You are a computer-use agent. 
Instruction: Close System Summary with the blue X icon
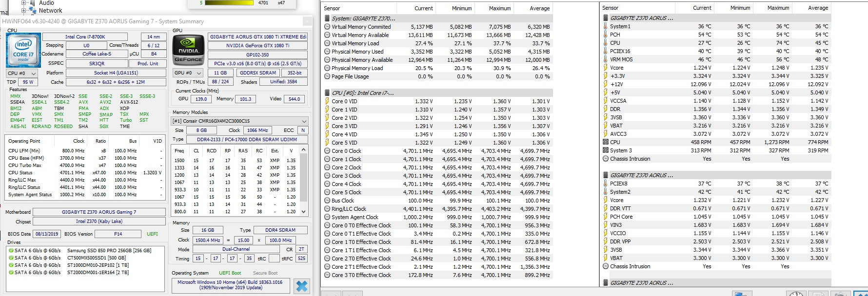(302, 286)
